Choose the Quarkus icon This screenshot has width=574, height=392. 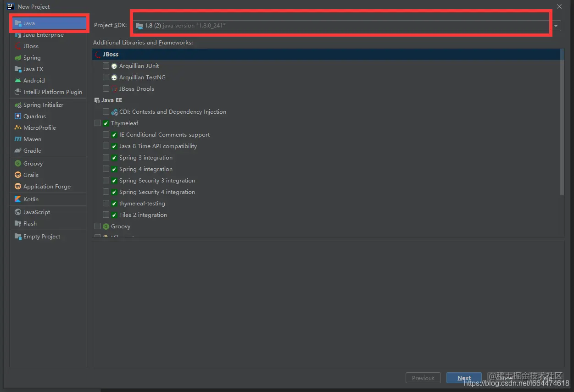tap(18, 116)
